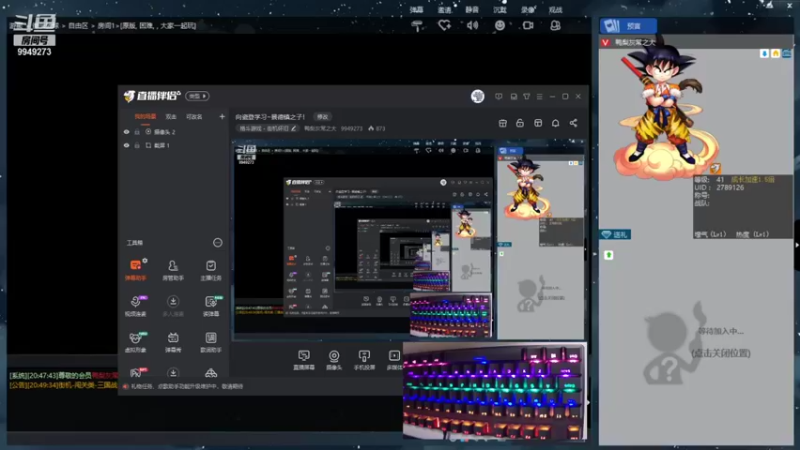Open the 虚拟形象 tool
800x450 pixels.
pyautogui.click(x=136, y=342)
